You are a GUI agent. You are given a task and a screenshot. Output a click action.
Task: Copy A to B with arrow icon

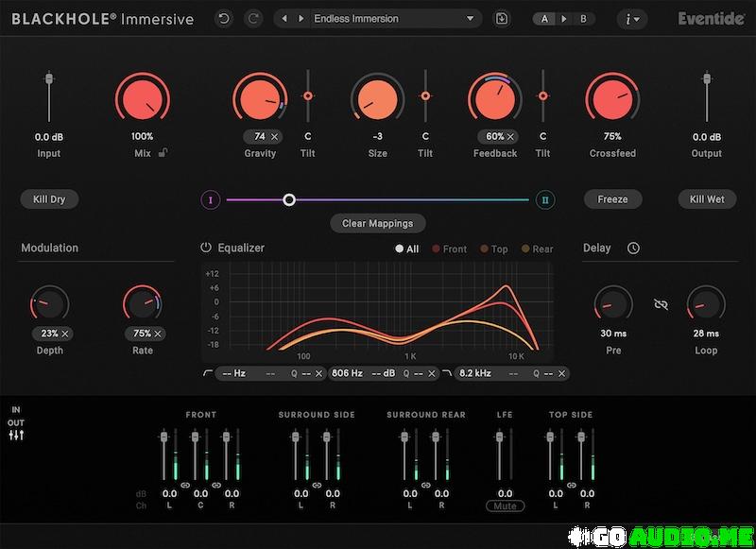(x=563, y=19)
